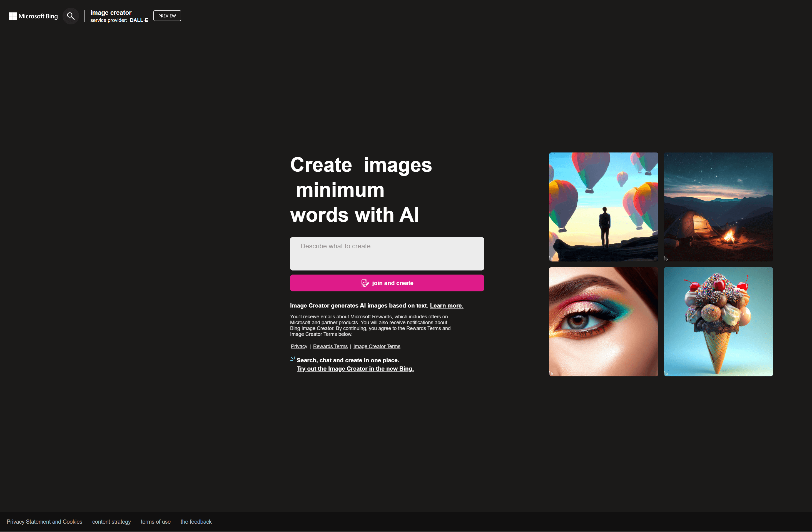812x532 pixels.
Task: Open the Image Creator Terms link
Action: 377,346
